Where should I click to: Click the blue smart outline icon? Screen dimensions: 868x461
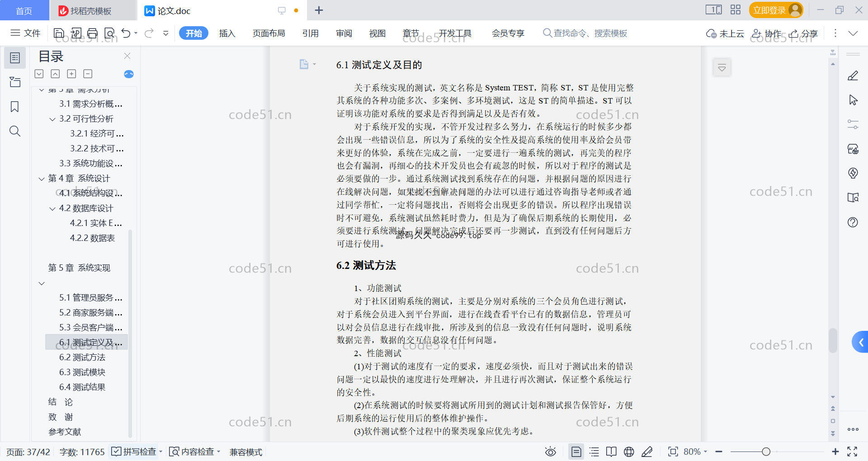pos(129,74)
